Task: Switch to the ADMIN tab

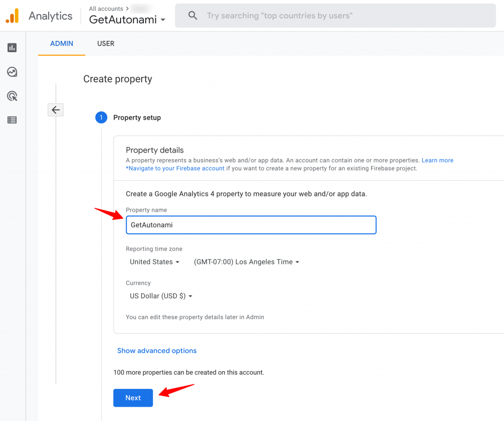Action: [x=62, y=44]
